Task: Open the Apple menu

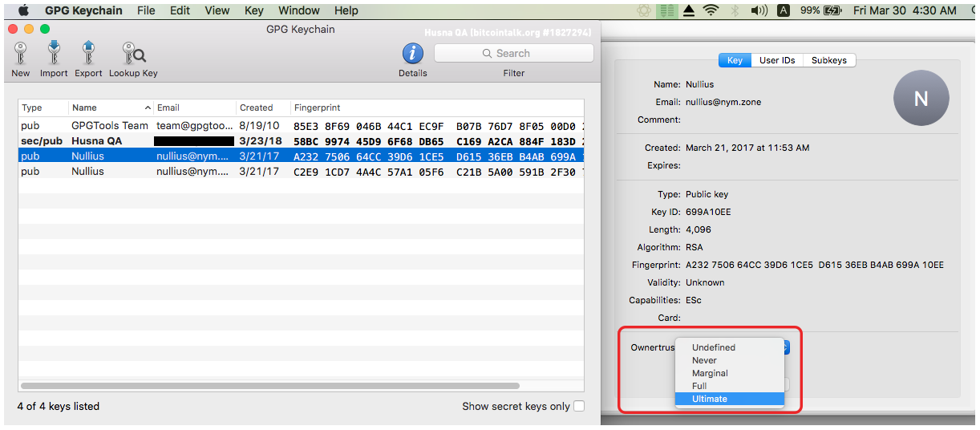Action: click(23, 10)
